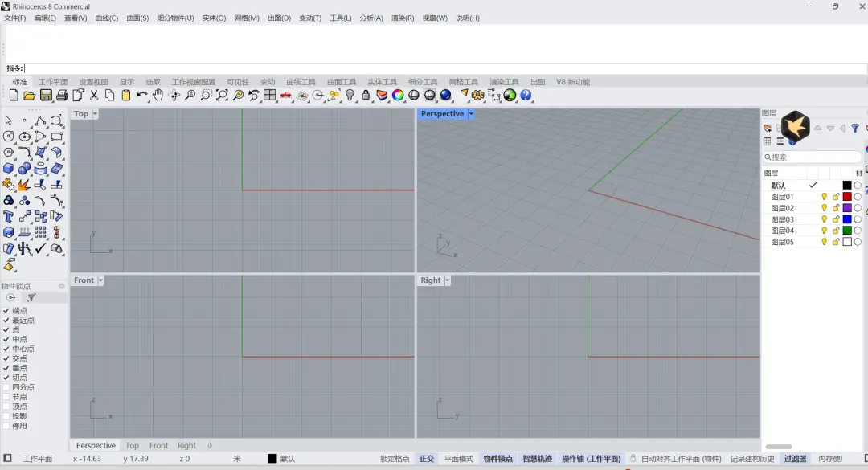Screen dimensions: 868x470
Task: Click 过滤器 in the status bar
Action: point(795,459)
